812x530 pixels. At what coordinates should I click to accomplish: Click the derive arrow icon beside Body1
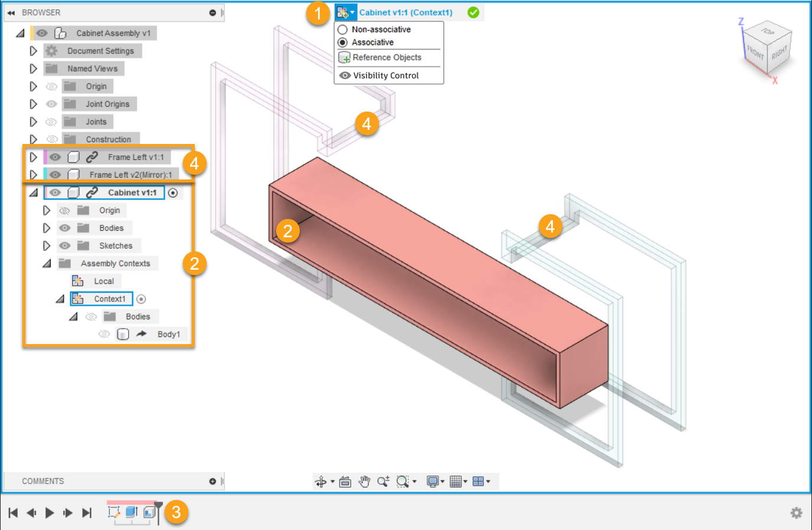point(142,334)
